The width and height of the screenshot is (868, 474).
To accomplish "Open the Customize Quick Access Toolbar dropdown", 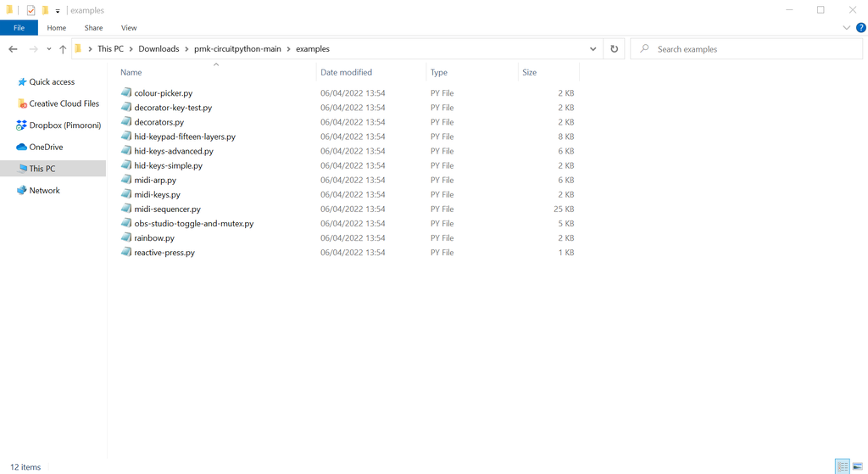I will (x=58, y=11).
